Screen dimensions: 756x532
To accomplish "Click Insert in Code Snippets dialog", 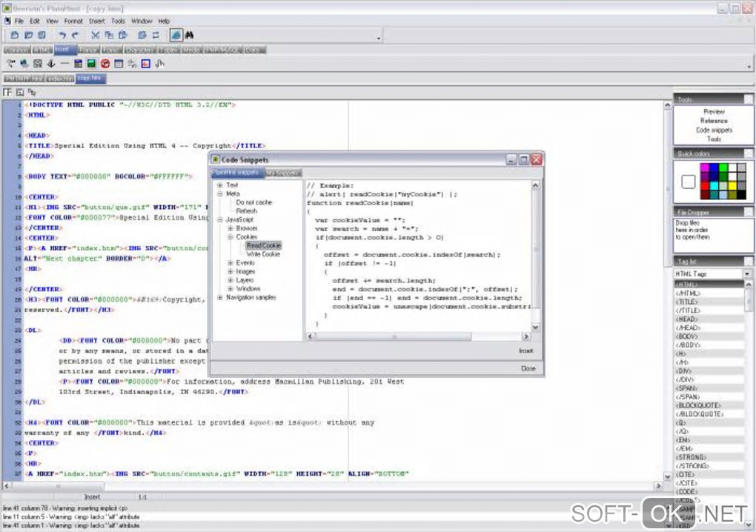I will tap(526, 350).
